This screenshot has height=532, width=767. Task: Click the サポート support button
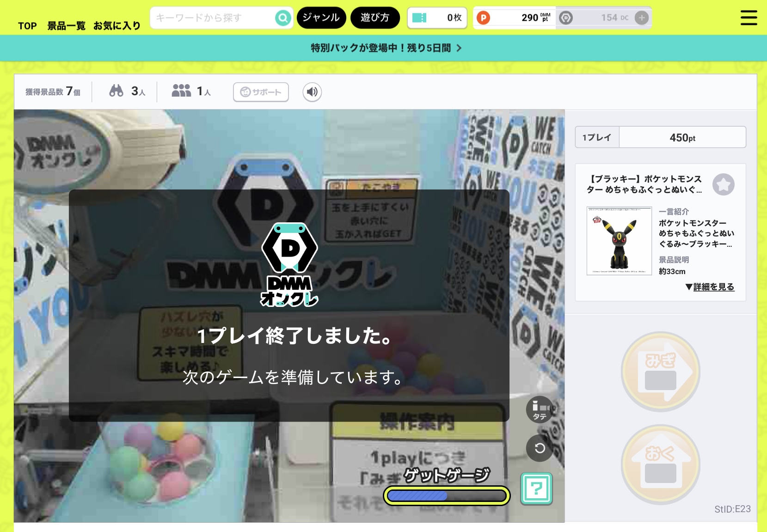[261, 92]
